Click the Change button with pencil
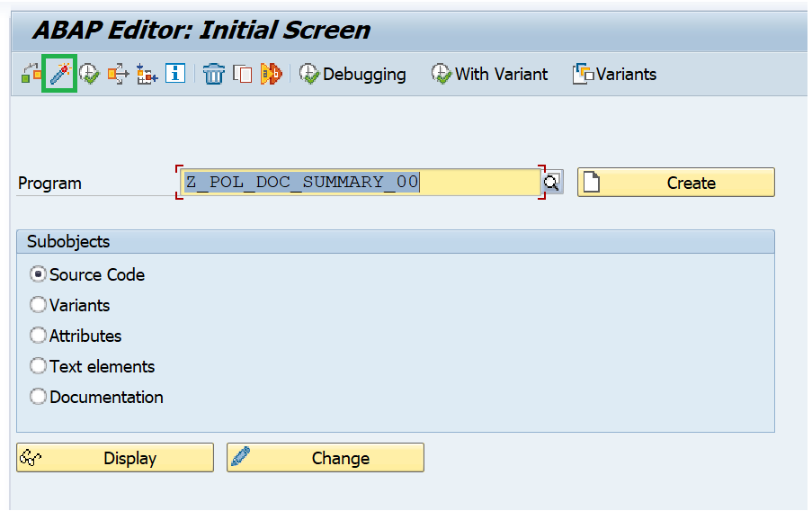Screen dimensions: 812x520 [x=326, y=457]
